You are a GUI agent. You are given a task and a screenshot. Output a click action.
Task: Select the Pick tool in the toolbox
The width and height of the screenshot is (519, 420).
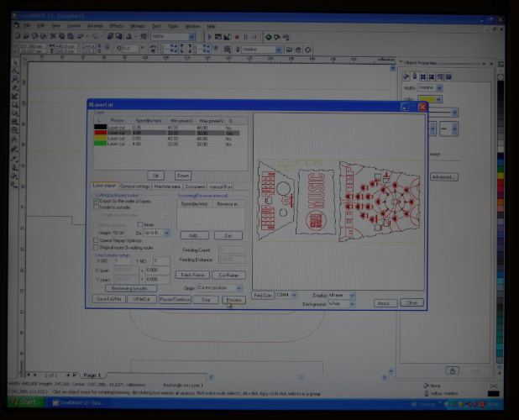(x=15, y=62)
